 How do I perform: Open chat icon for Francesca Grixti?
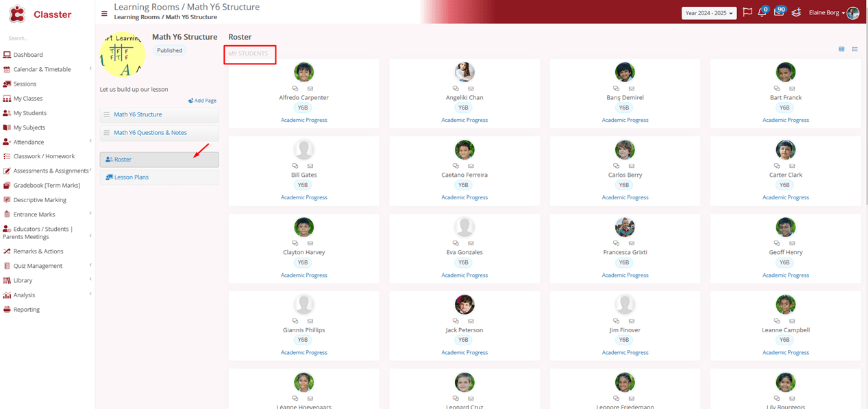(x=617, y=243)
